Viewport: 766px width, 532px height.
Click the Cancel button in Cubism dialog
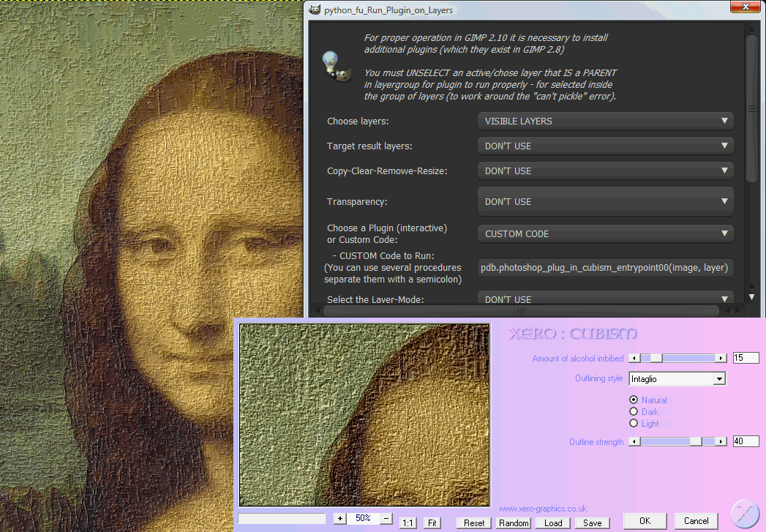pos(696,521)
